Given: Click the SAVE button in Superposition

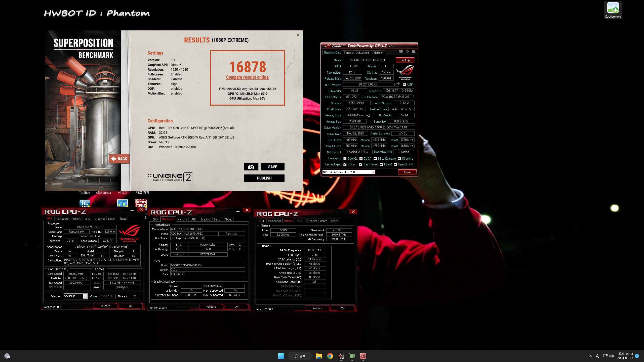Looking at the screenshot, I should 272,167.
